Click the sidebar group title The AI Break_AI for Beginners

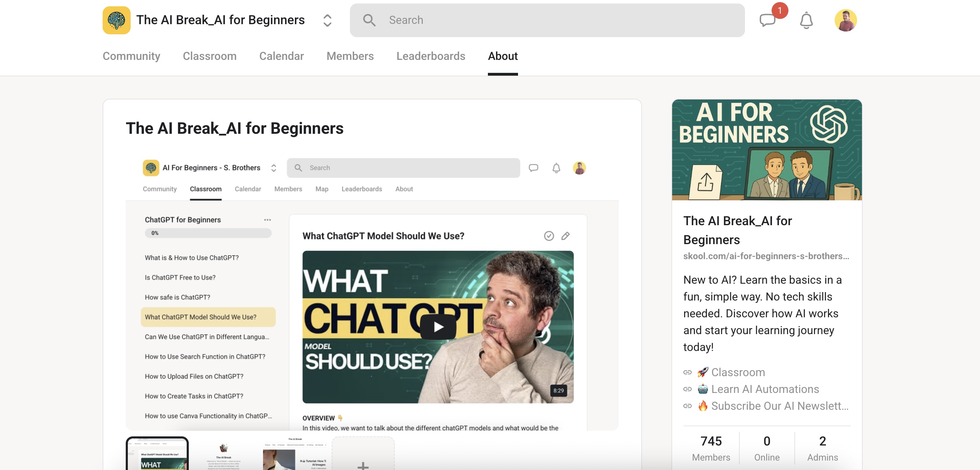pos(737,230)
